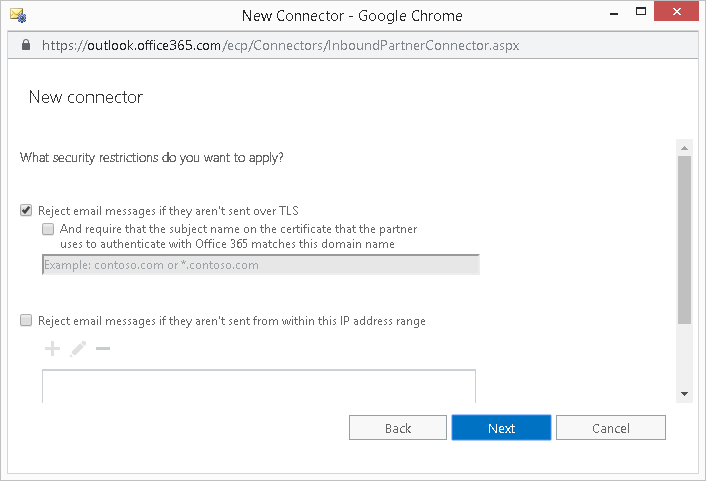Enable the certificate subject name requirement checkbox
706x481 pixels.
(x=48, y=229)
